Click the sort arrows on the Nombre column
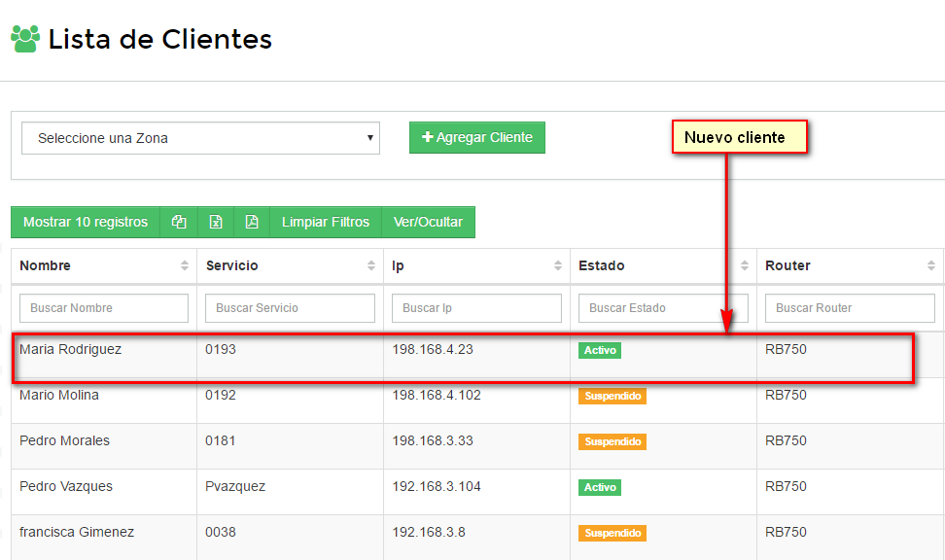 pyautogui.click(x=185, y=265)
